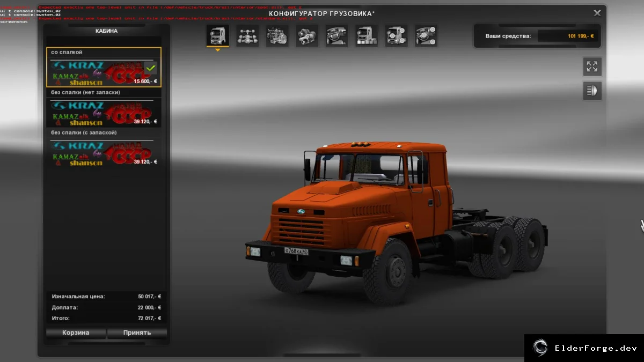The width and height of the screenshot is (644, 362).
Task: Open the exterior accessories icon
Action: [x=397, y=36]
